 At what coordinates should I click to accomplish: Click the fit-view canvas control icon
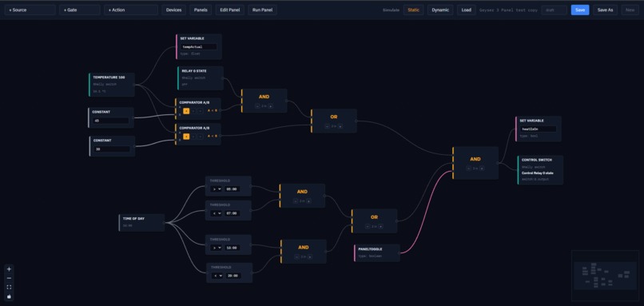click(x=9, y=287)
